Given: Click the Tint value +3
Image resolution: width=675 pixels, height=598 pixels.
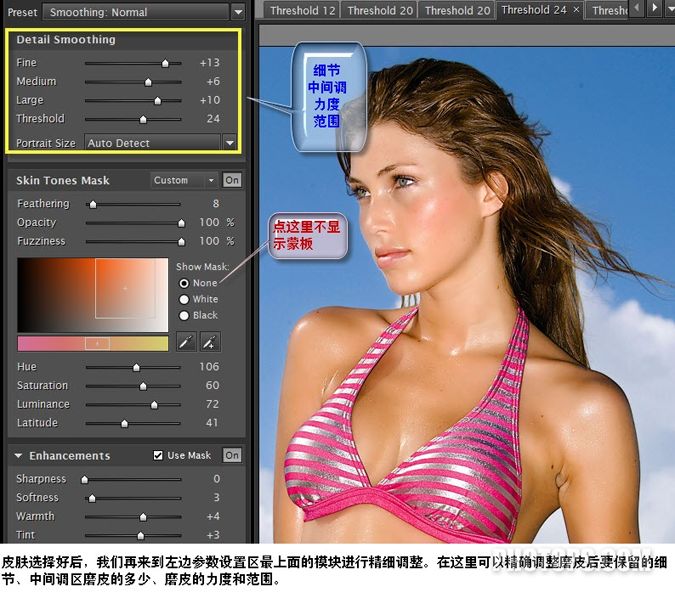Looking at the screenshot, I should click(213, 535).
